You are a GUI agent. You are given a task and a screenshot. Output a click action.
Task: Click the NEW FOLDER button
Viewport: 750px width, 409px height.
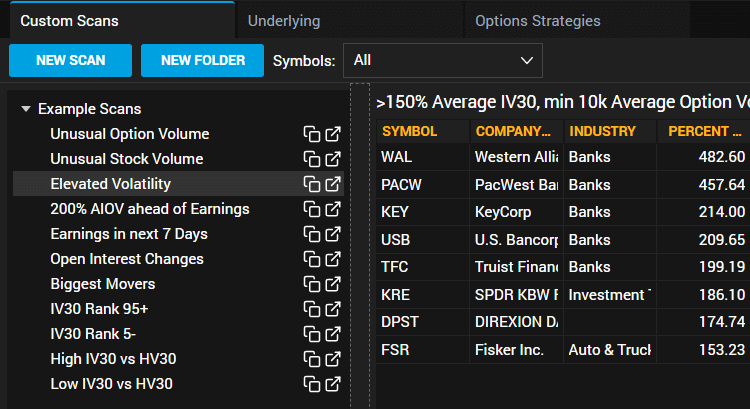click(x=202, y=60)
